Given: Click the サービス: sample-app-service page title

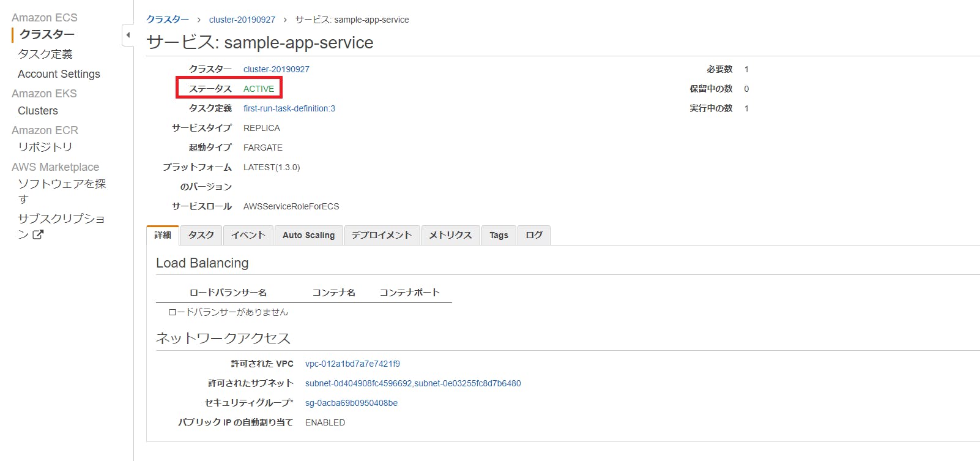Looking at the screenshot, I should 260,42.
